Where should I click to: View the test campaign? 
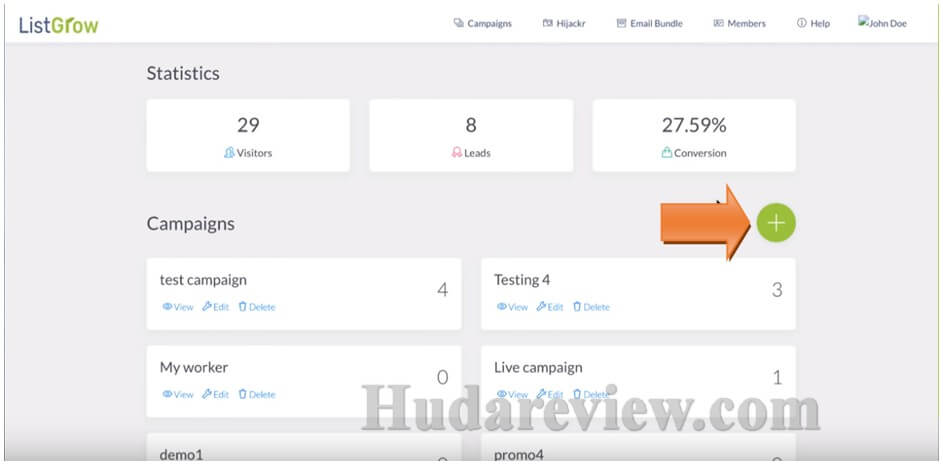coord(177,307)
